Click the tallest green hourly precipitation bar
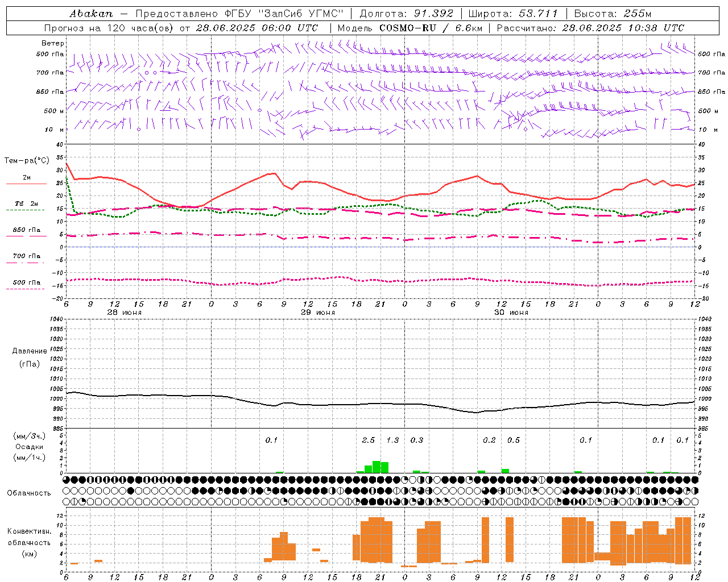 point(377,467)
